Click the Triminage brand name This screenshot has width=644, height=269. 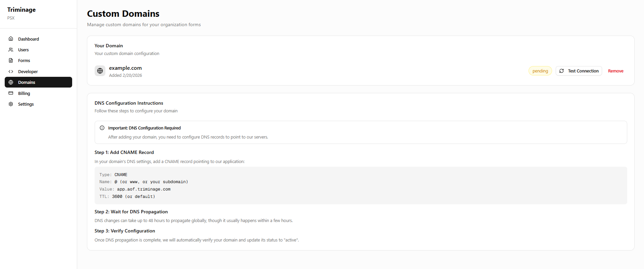(21, 10)
